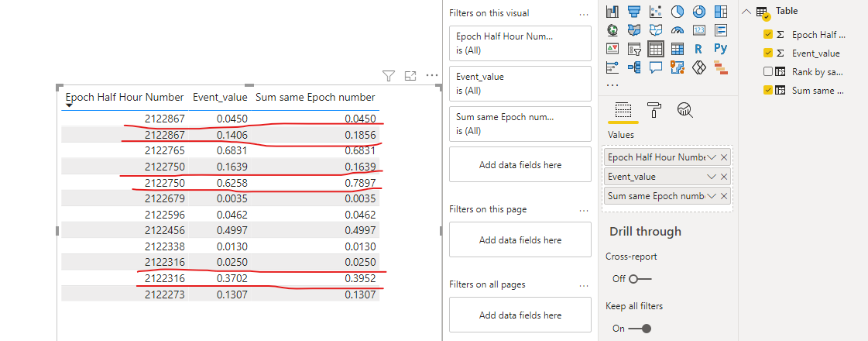
Task: Open visual's More options ellipsis
Action: coord(432,75)
